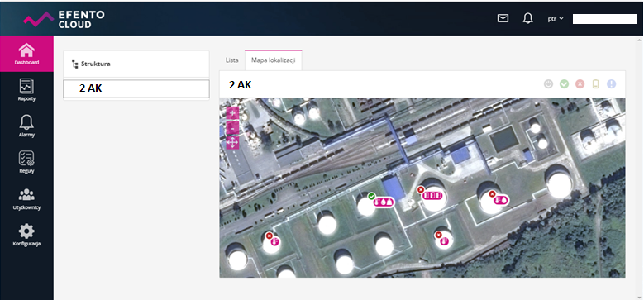Open the notifications bell in header
This screenshot has width=644, height=300.
(x=527, y=18)
